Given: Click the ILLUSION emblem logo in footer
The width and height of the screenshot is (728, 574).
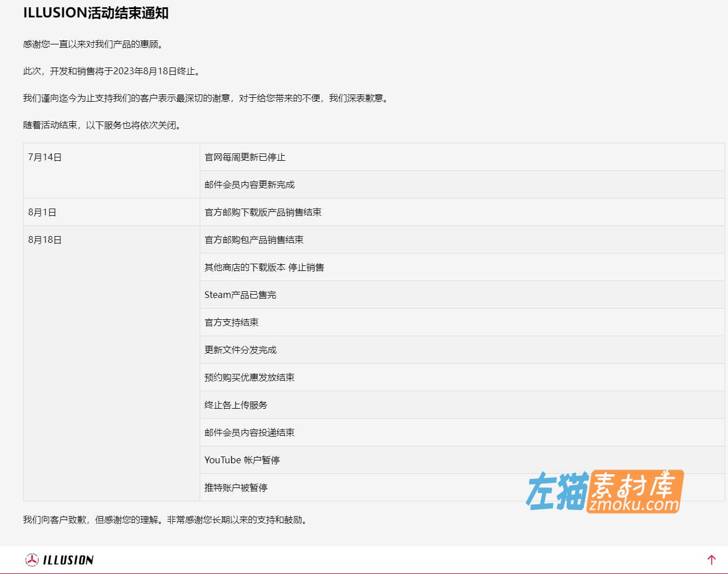Looking at the screenshot, I should (32, 559).
